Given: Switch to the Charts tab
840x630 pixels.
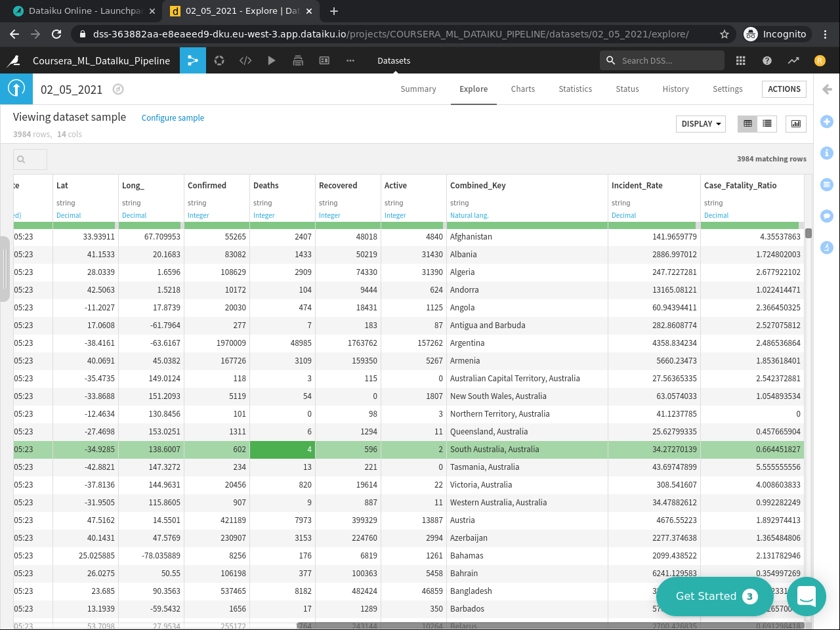Looking at the screenshot, I should [523, 89].
